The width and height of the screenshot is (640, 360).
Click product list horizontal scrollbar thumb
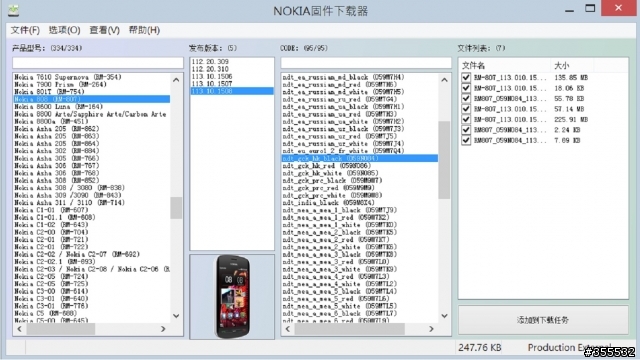(61, 329)
